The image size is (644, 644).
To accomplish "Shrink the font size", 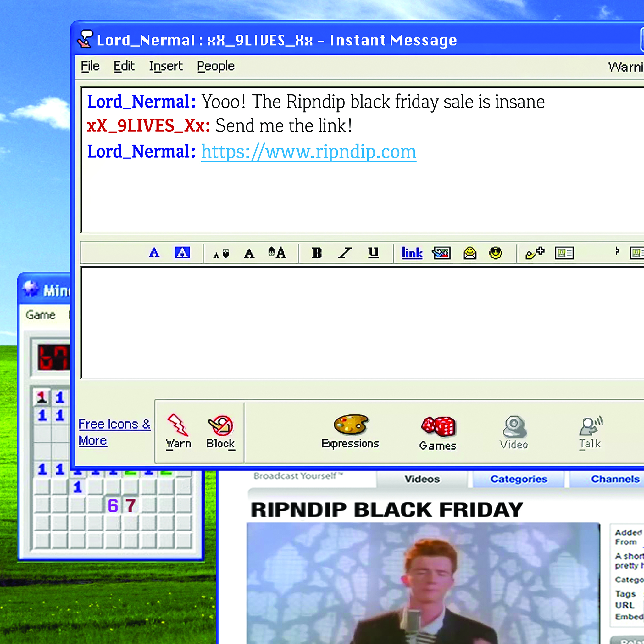I will [221, 254].
